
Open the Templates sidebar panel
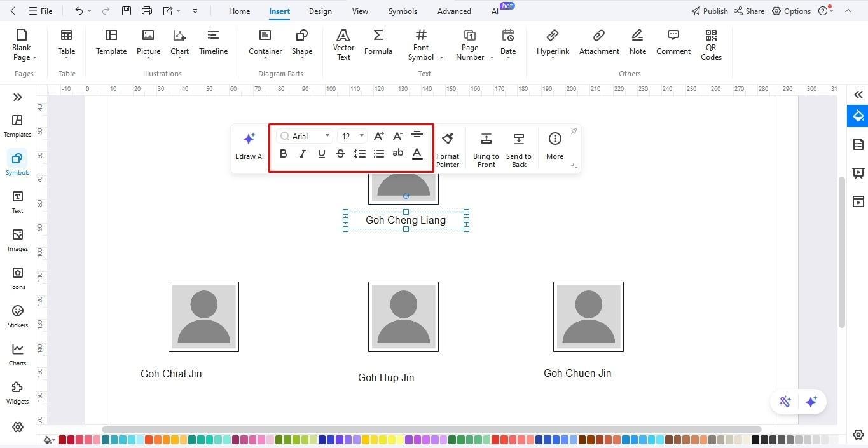coord(17,125)
